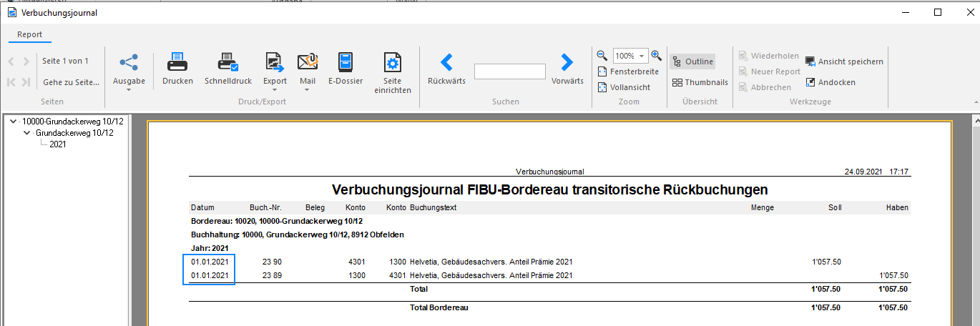
Task: Expand the Export dropdown arrow
Action: 275,90
